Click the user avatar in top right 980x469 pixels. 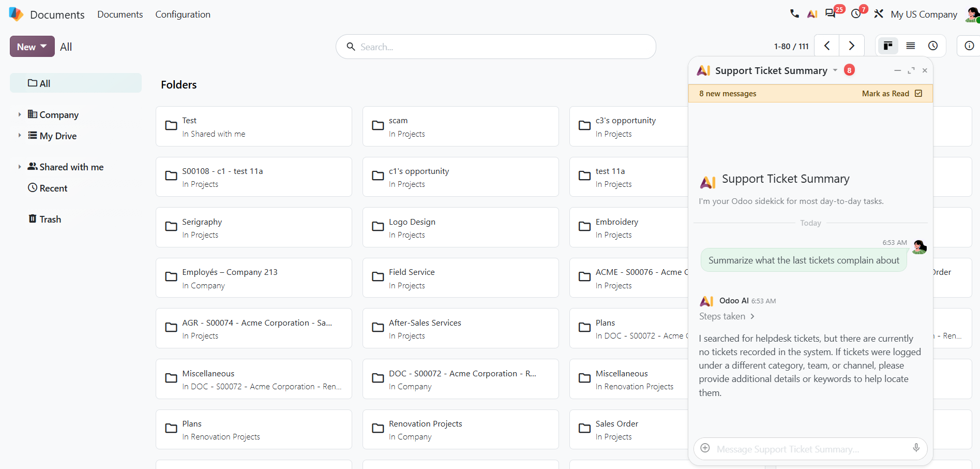[972, 14]
